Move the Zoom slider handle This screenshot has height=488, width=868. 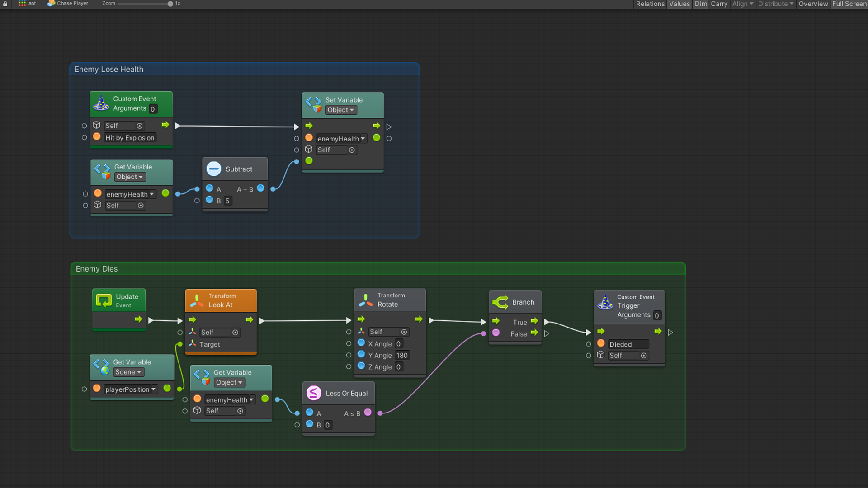pos(170,4)
